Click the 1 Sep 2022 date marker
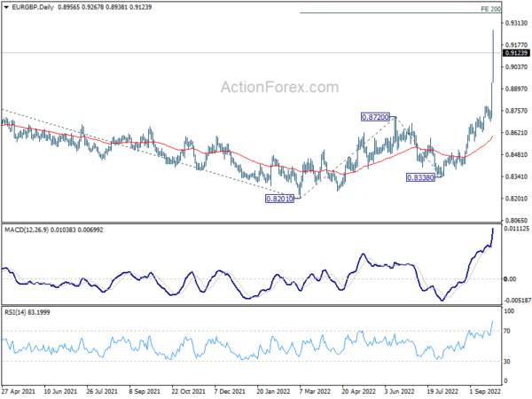This screenshot has width=532, height=399. pyautogui.click(x=485, y=391)
